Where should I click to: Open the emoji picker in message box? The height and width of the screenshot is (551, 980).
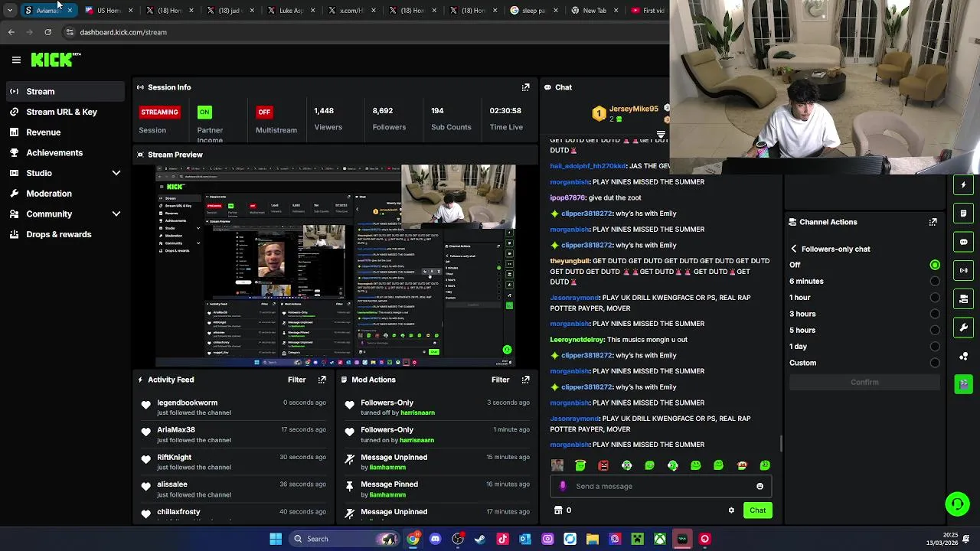pyautogui.click(x=759, y=486)
